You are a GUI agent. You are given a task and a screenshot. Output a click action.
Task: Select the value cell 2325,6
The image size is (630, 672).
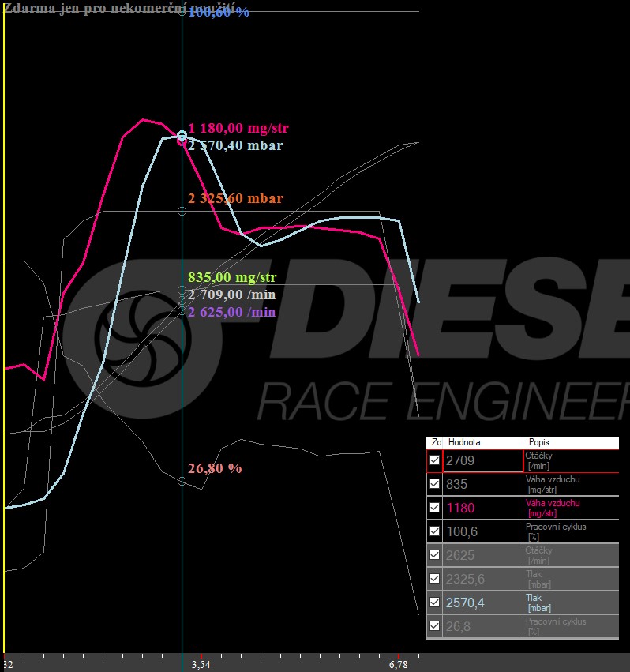(x=482, y=579)
